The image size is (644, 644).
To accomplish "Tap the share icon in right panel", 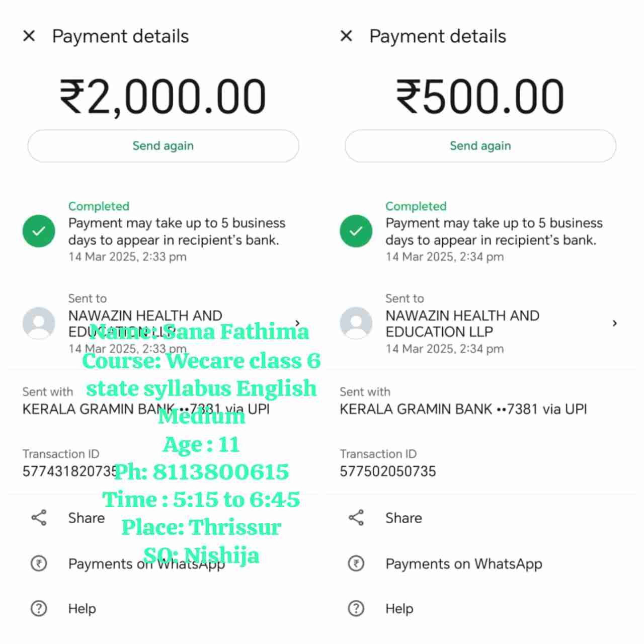I will (356, 518).
